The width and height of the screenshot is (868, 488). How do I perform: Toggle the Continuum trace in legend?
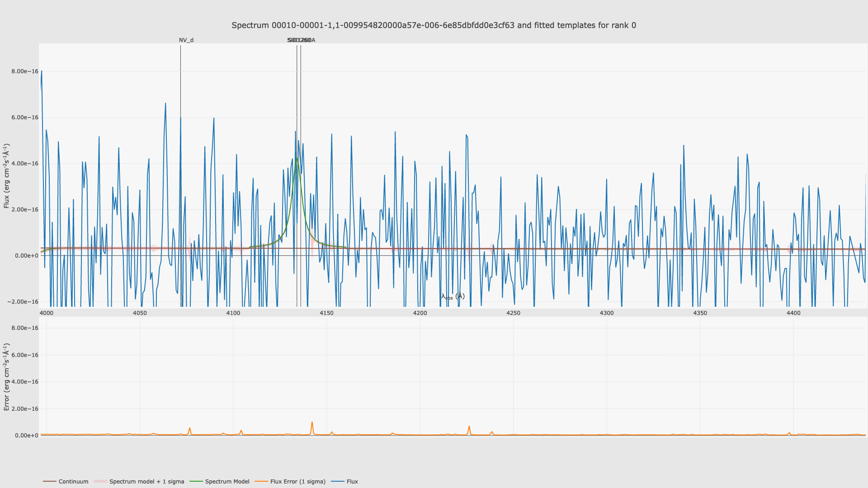click(x=73, y=482)
